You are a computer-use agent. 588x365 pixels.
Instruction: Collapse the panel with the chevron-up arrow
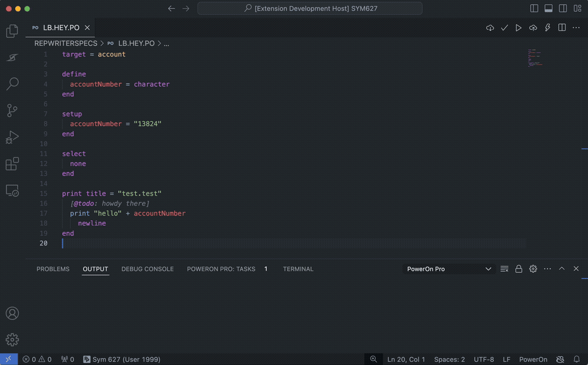coord(562,269)
